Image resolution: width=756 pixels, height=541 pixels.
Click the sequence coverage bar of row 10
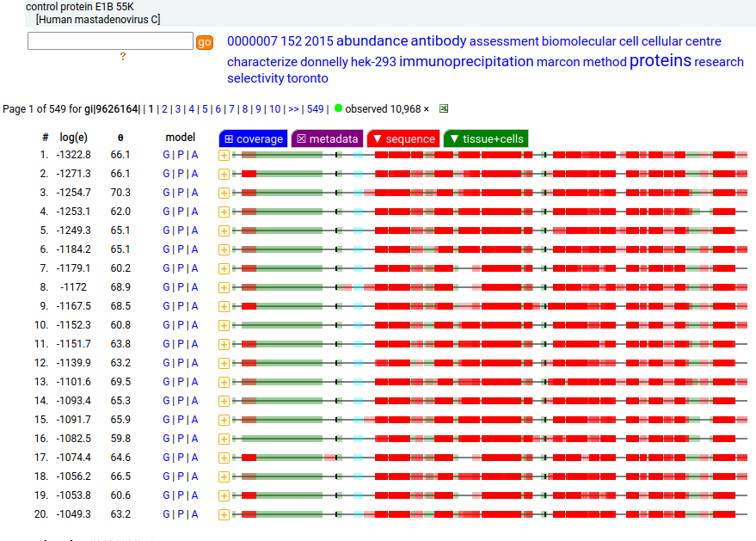(x=489, y=325)
